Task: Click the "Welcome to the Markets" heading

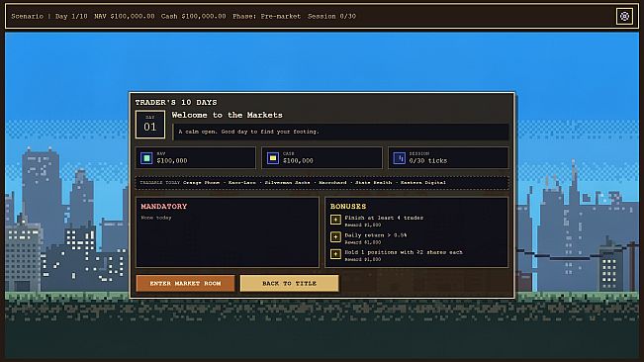Action: click(228, 115)
